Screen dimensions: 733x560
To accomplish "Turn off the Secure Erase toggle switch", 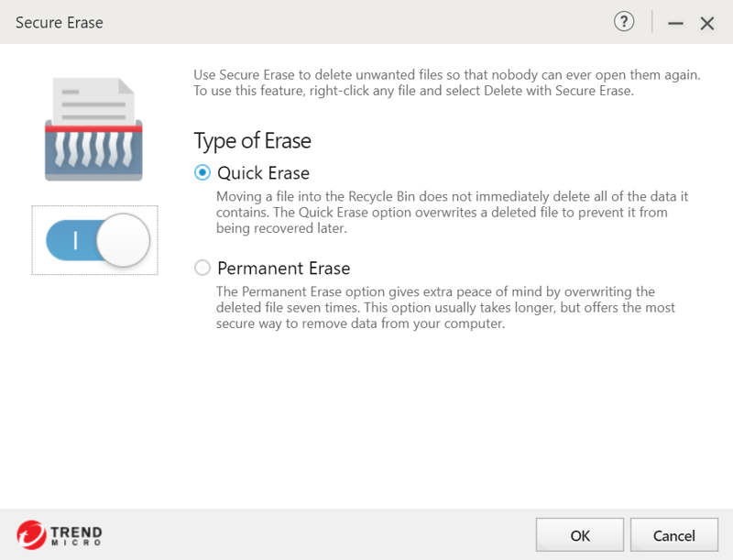I will [98, 240].
